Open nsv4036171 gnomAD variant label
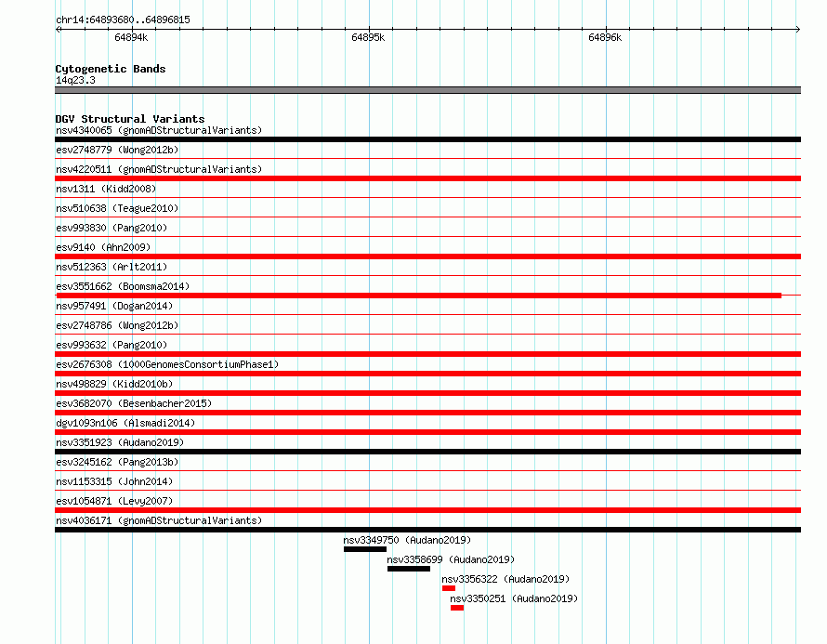This screenshot has height=644, width=827. (x=159, y=520)
